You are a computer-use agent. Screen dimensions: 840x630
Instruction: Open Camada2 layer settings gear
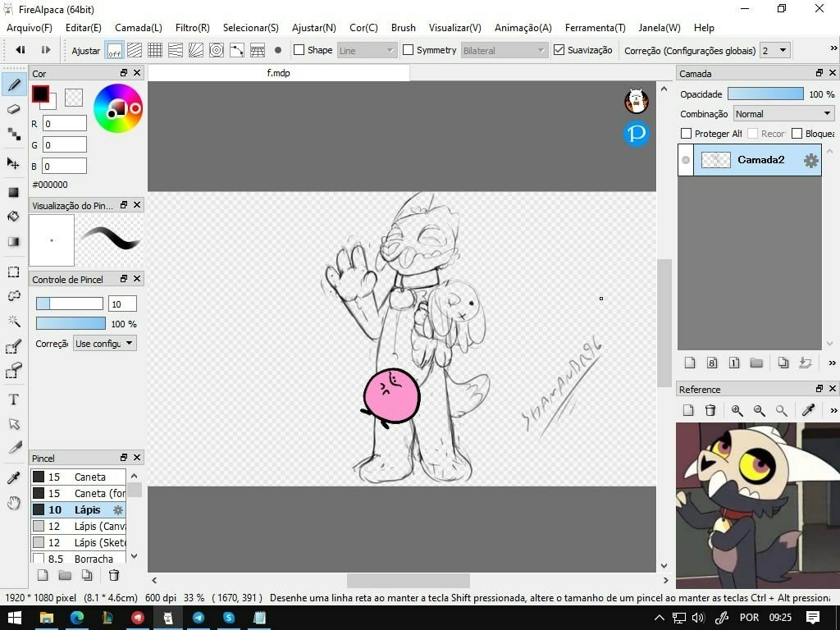[811, 160]
